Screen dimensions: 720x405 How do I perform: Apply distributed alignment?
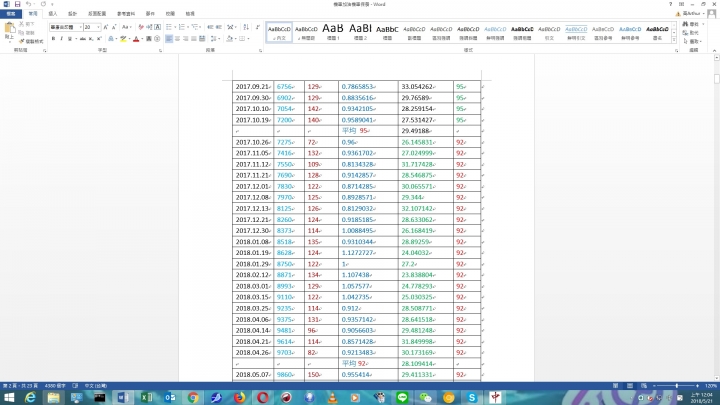pyautogui.click(x=202, y=39)
